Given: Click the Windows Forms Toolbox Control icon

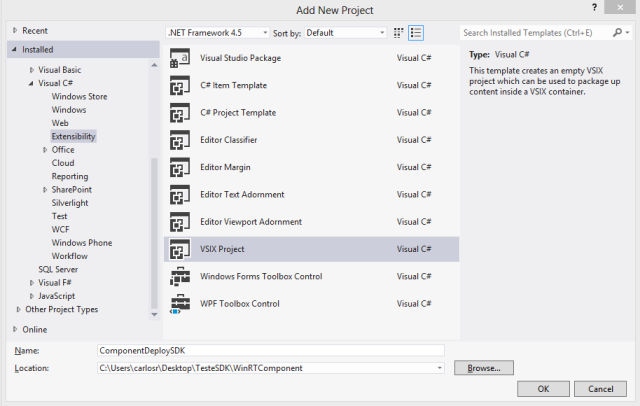Looking at the screenshot, I should coord(180,277).
